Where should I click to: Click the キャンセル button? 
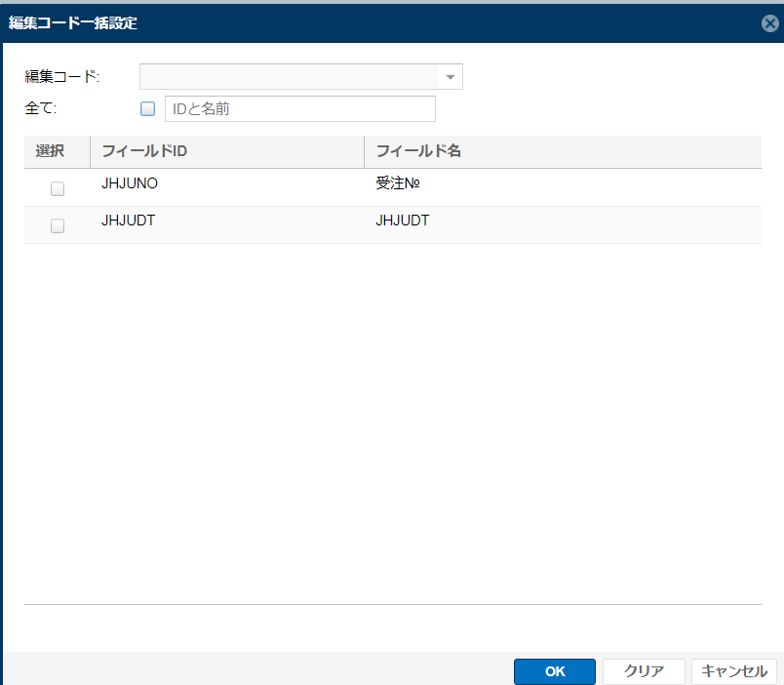tap(734, 671)
